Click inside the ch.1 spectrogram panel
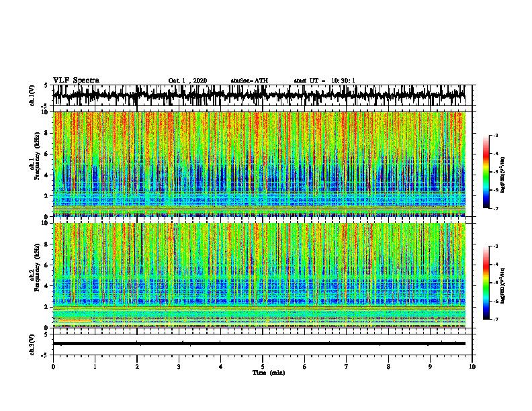 click(x=259, y=164)
